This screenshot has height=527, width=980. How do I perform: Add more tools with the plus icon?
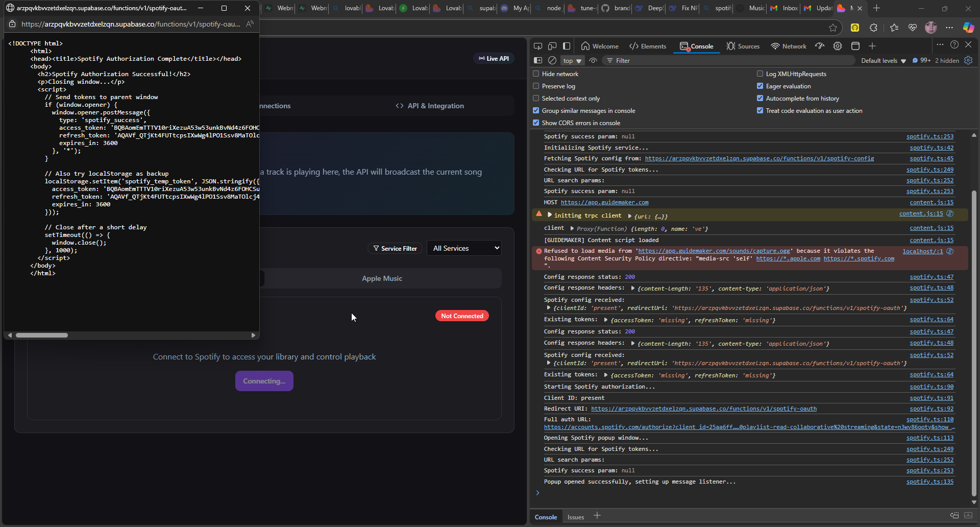(x=872, y=46)
